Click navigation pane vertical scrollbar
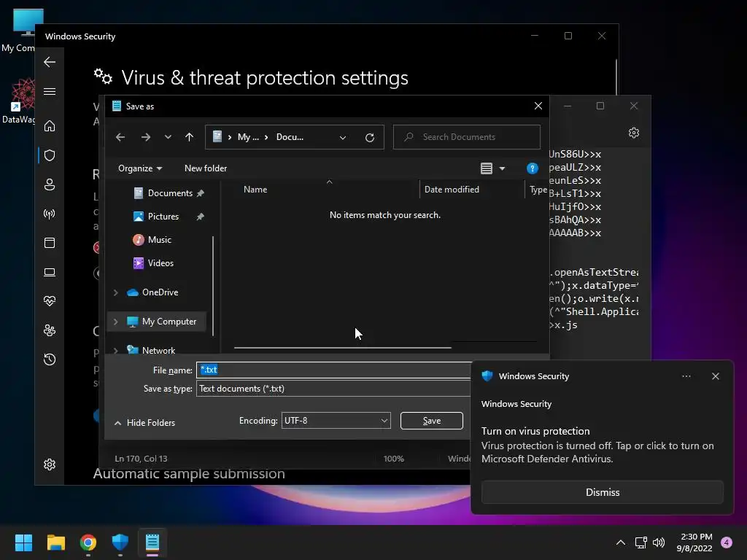The height and width of the screenshot is (560, 747). click(213, 286)
